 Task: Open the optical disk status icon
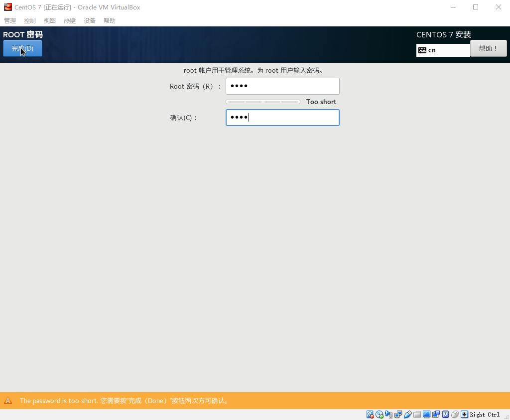point(380,415)
